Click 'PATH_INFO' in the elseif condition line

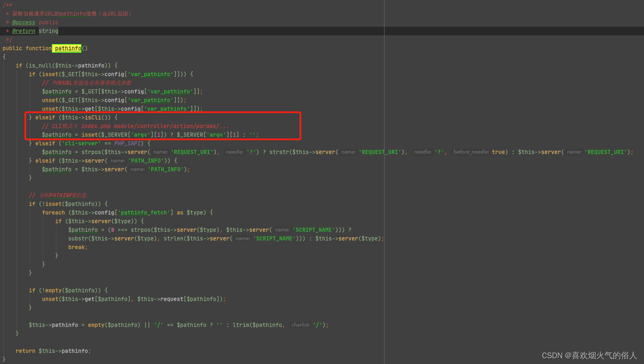tap(146, 161)
